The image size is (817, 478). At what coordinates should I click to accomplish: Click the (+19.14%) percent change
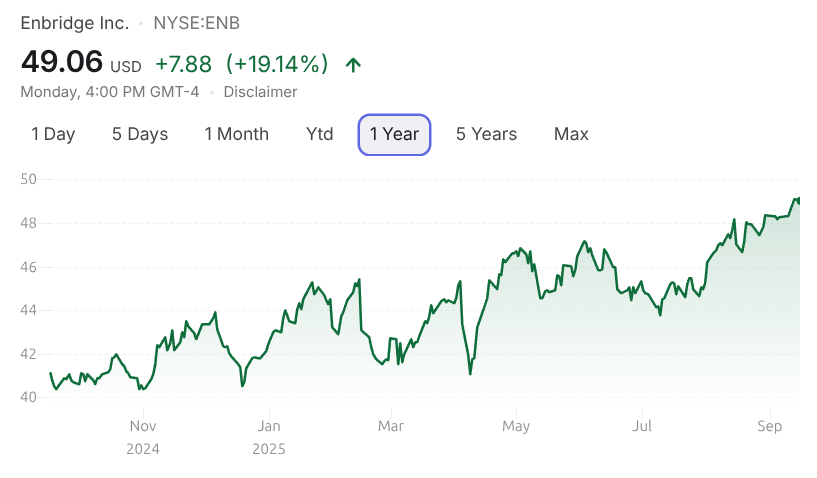(x=277, y=65)
